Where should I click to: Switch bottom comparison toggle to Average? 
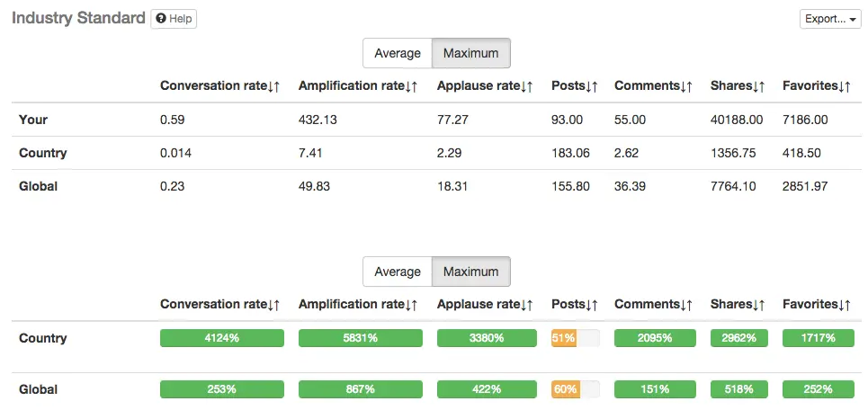397,272
